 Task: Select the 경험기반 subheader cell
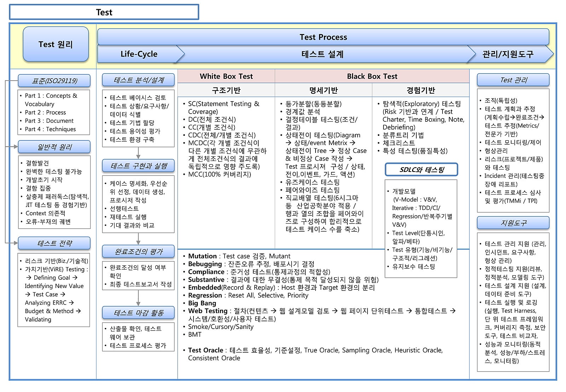pyautogui.click(x=420, y=90)
